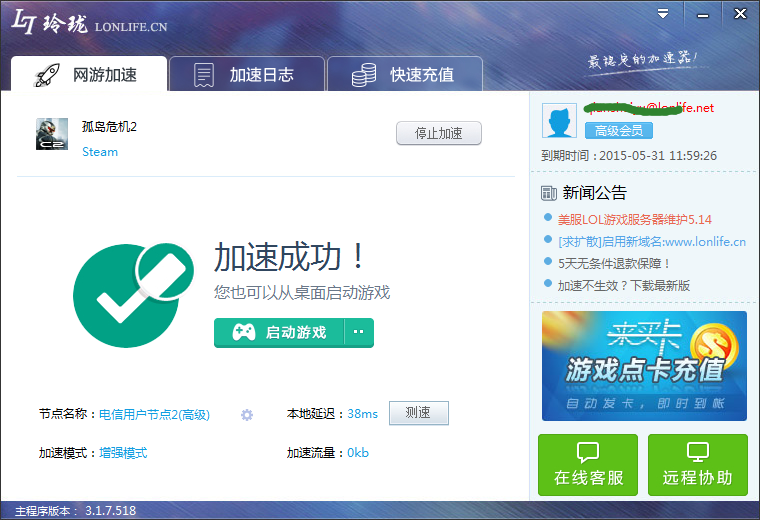Launch game with 启动游戏 button

tap(279, 332)
